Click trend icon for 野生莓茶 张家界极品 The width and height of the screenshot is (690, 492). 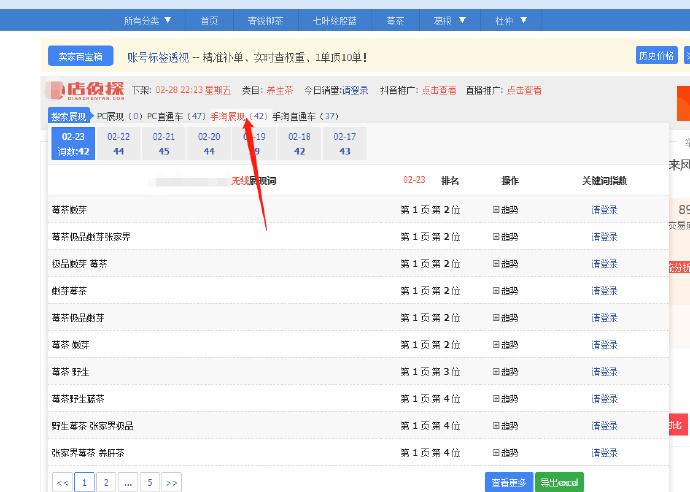[x=505, y=426]
